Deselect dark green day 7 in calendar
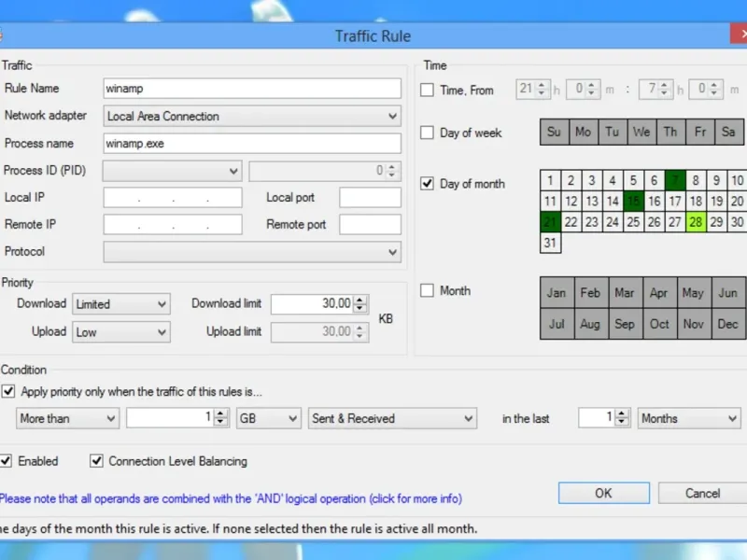This screenshot has height=560, width=747. (x=675, y=180)
